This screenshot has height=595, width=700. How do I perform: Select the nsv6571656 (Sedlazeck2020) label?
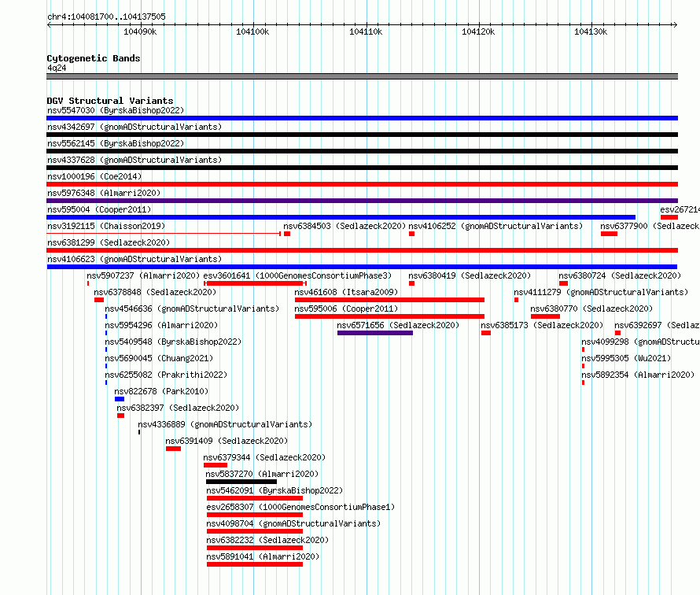pyautogui.click(x=398, y=325)
